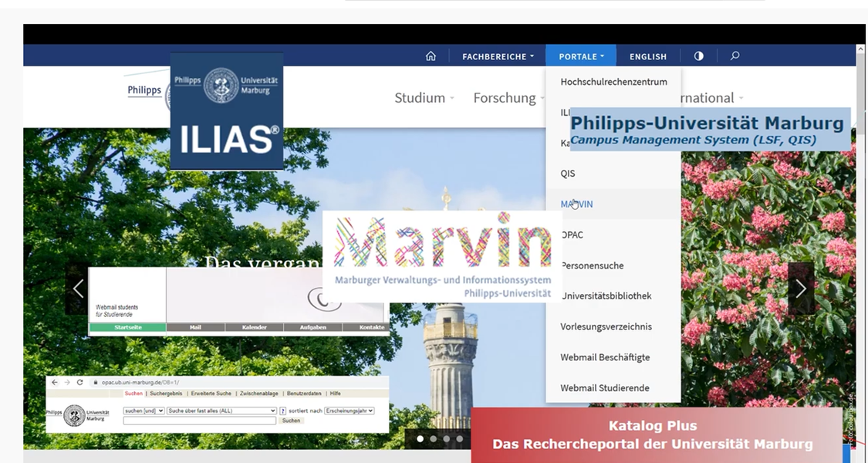Open the Forschung navigation menu
Image resolution: width=868 pixels, height=463 pixels.
click(508, 98)
